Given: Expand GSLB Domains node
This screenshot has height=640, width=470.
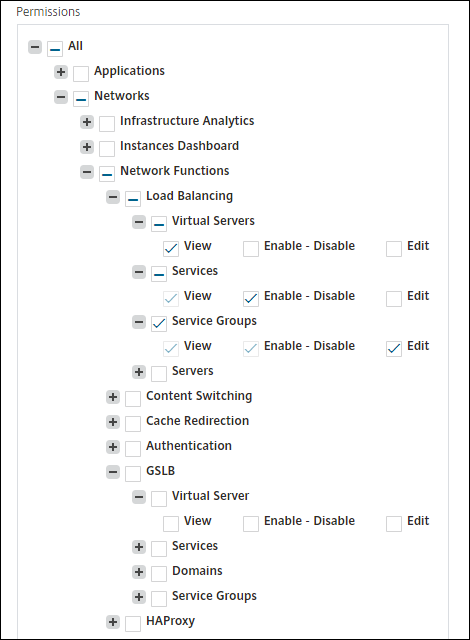Looking at the screenshot, I should tap(139, 572).
